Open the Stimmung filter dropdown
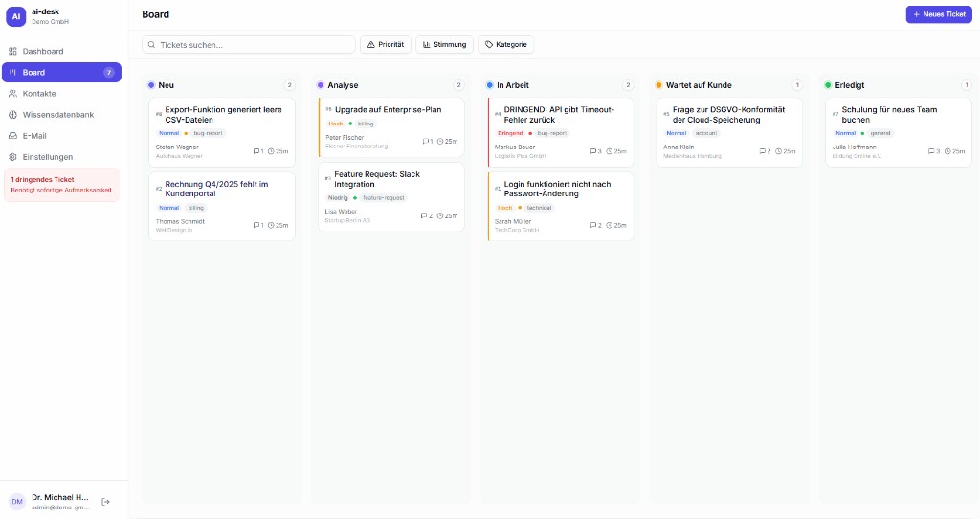 [x=444, y=44]
